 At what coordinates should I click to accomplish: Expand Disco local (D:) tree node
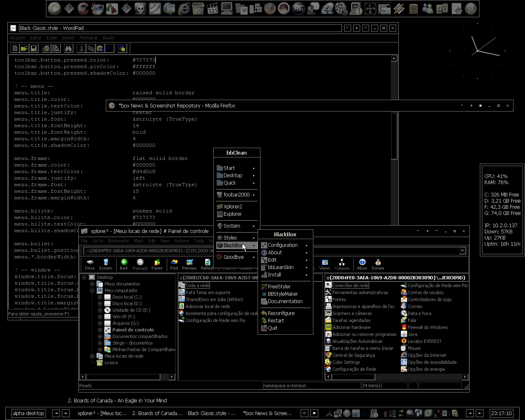[x=100, y=304]
